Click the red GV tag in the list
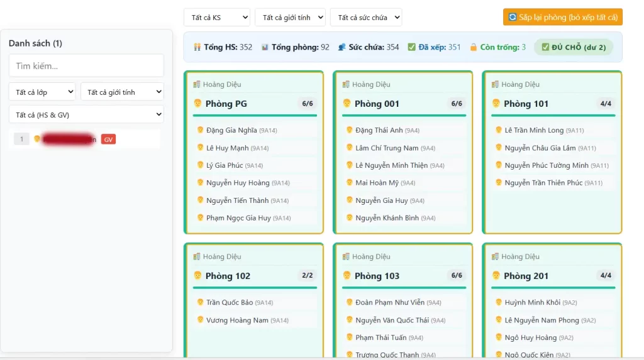Viewport: 644px width, 360px height. pyautogui.click(x=108, y=139)
